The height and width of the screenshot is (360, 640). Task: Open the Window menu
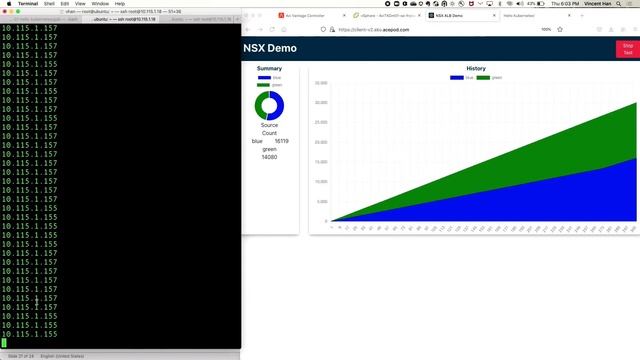pos(100,4)
